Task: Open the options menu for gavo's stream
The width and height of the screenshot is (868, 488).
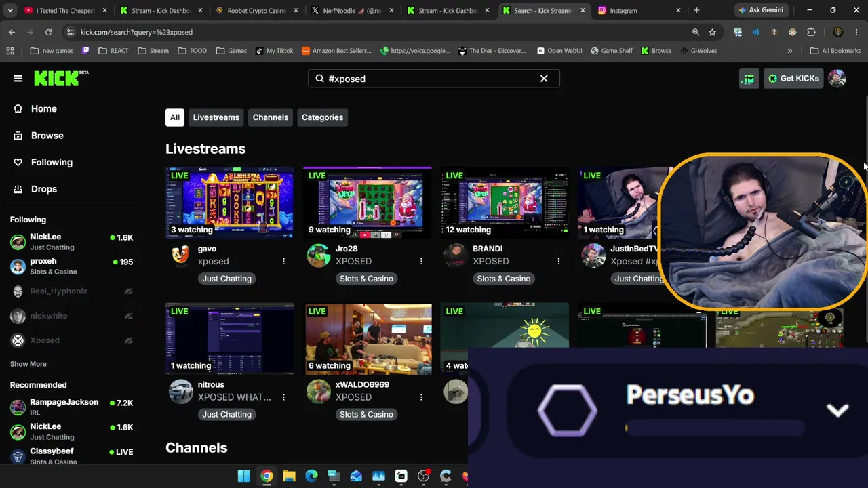Action: [x=283, y=261]
